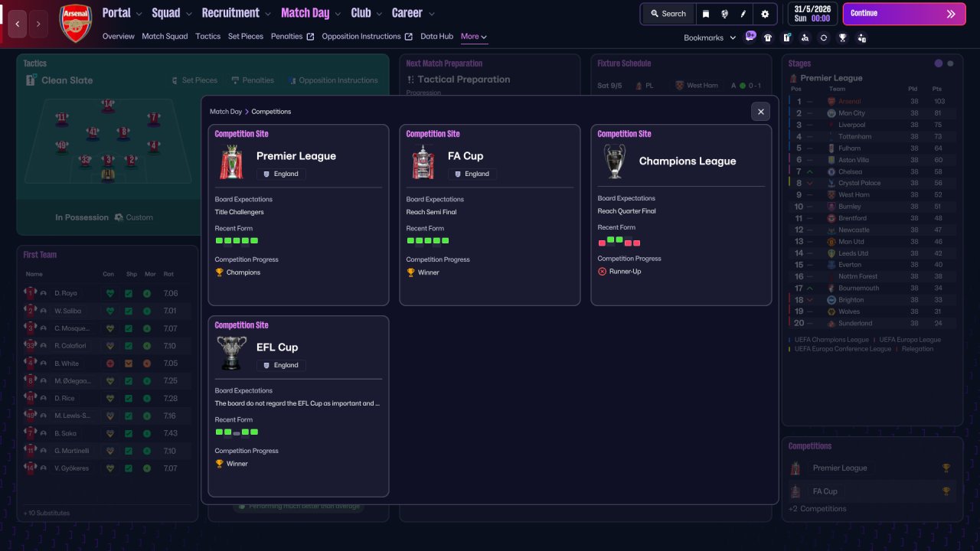Screen dimensions: 980x551
Task: Select the purple dot in Stages panel
Action: point(939,64)
